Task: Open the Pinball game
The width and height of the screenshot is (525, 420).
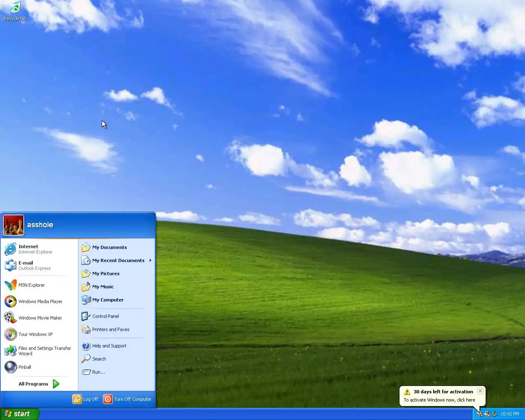Action: [x=39, y=367]
